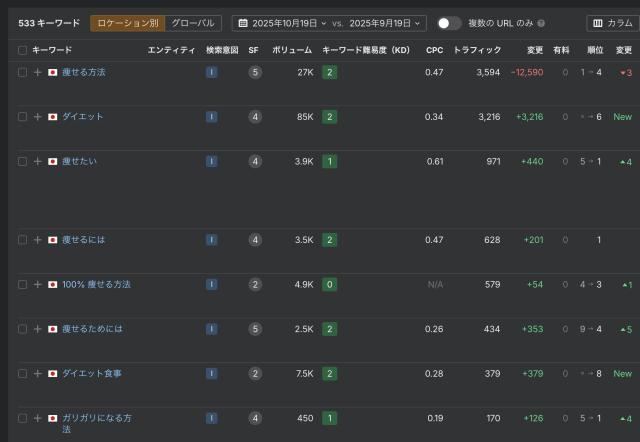Click SF count 4 for 痩せるには
Screen dimensions: 640x442
[x=255, y=240]
